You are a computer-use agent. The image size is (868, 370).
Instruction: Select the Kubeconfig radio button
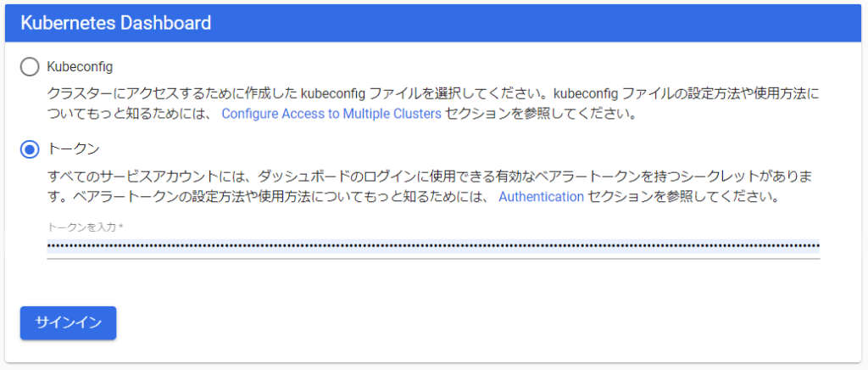[x=30, y=67]
